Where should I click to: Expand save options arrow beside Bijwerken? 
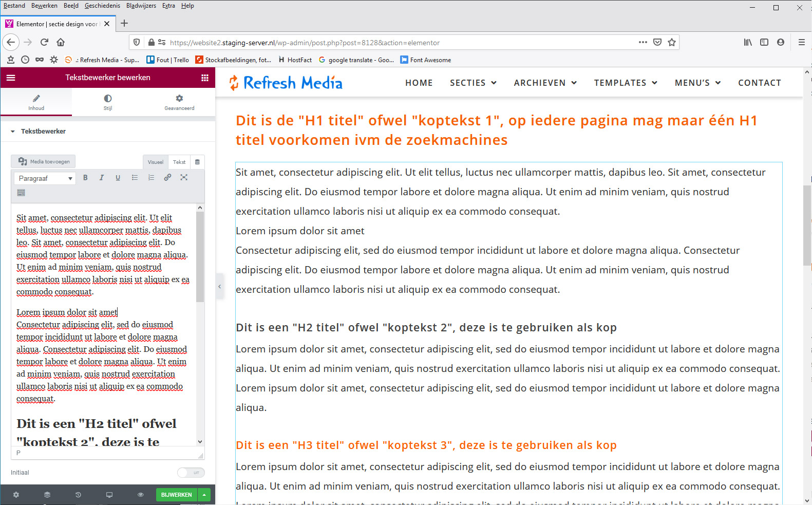[x=204, y=495]
